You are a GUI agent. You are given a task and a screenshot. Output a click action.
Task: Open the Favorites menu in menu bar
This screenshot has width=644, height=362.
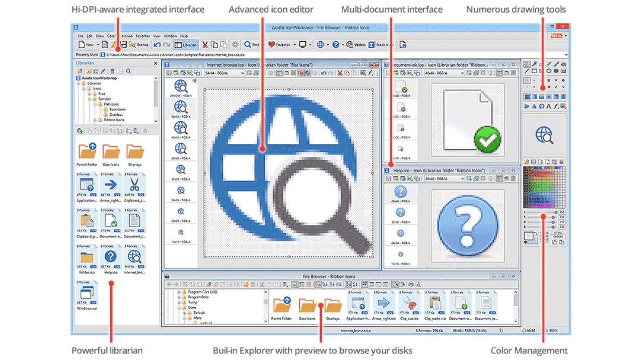pyautogui.click(x=143, y=36)
